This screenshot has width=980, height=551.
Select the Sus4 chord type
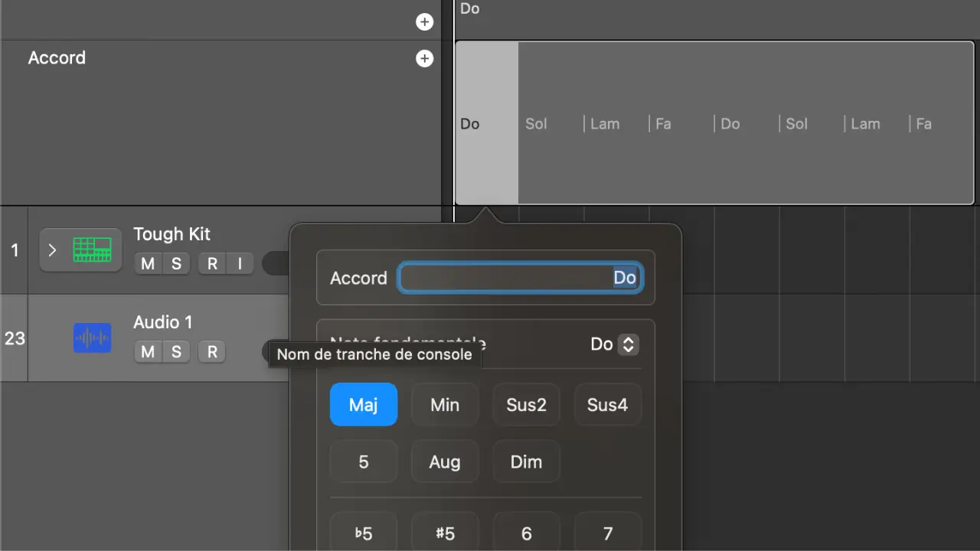coord(607,405)
